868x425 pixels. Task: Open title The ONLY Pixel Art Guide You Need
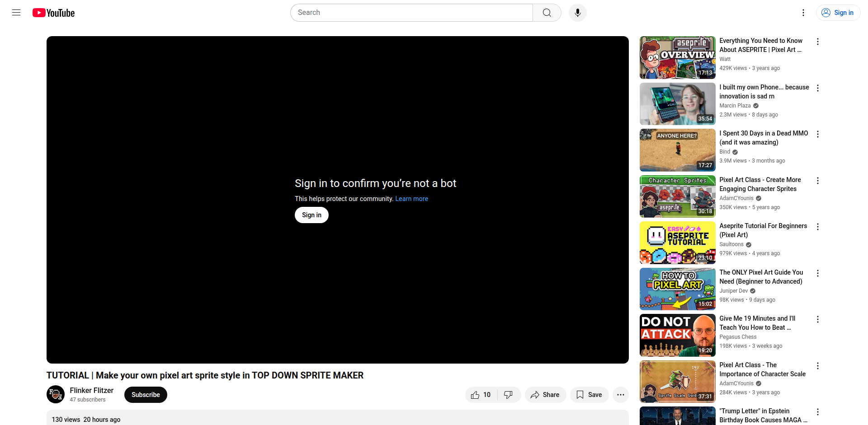(761, 277)
